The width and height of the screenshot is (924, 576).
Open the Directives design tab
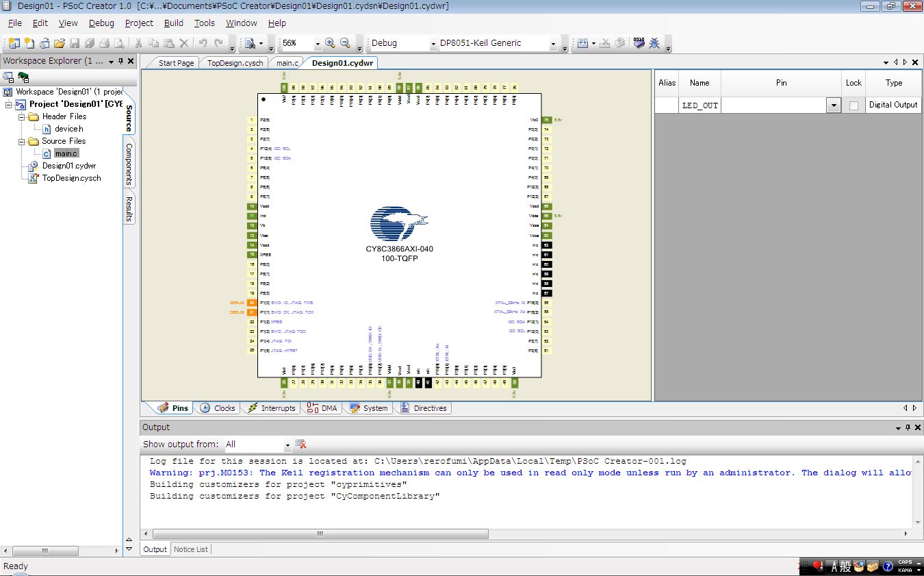[423, 408]
